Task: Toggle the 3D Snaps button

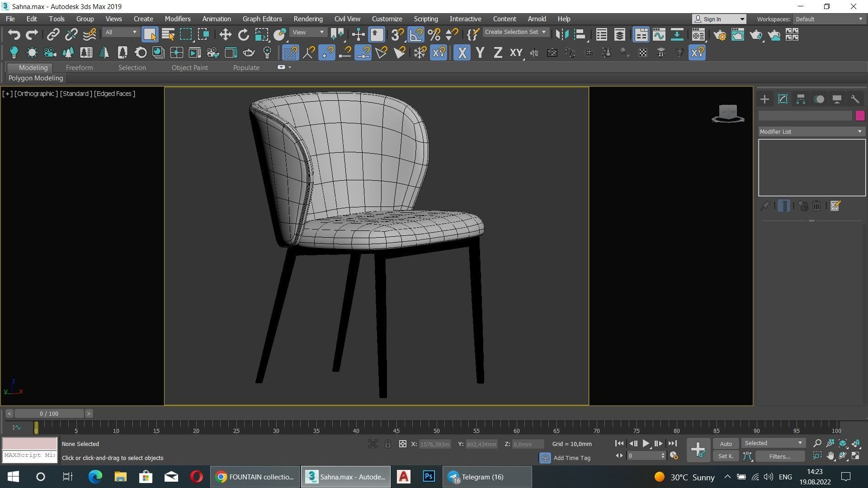Action: 397,35
